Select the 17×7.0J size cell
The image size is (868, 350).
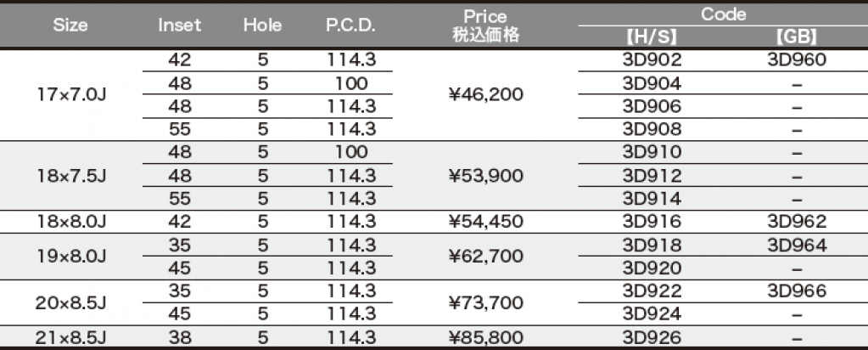pos(71,95)
